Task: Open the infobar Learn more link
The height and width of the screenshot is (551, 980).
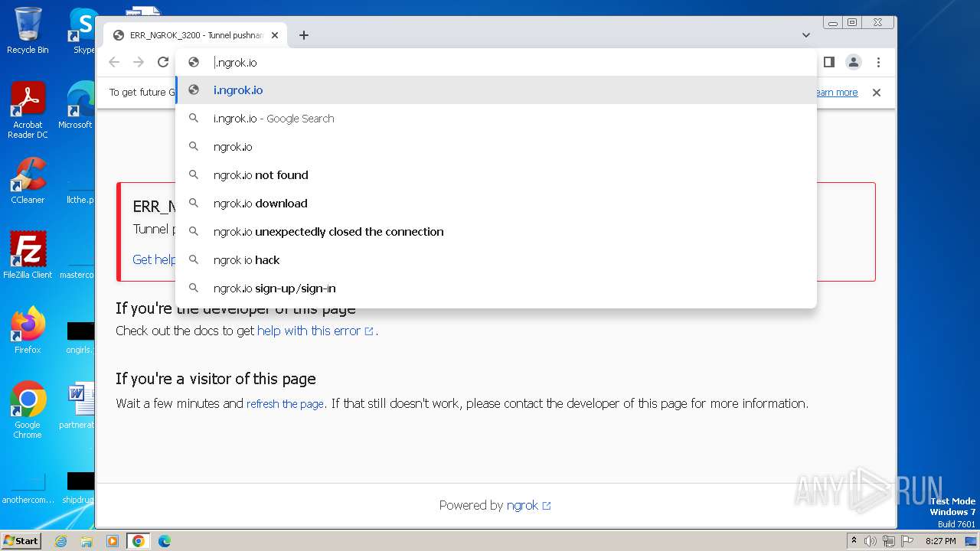Action: coord(837,93)
